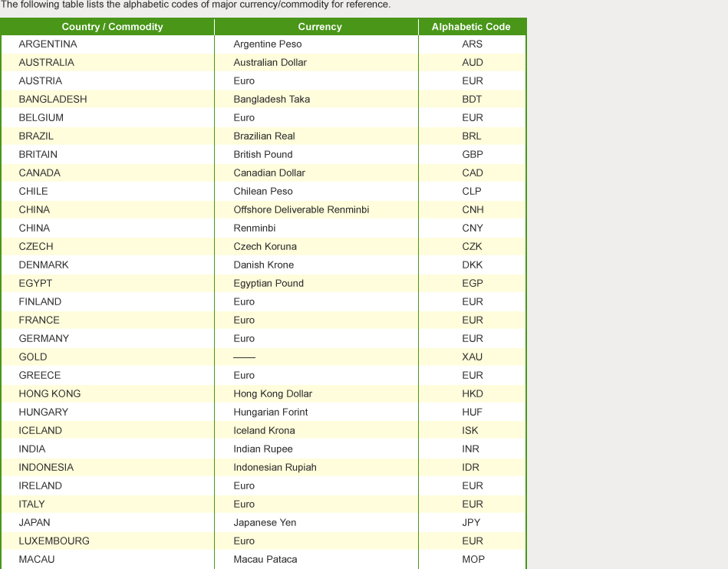The image size is (728, 569).
Task: Select the GBP alphabetic code
Action: coord(473,155)
